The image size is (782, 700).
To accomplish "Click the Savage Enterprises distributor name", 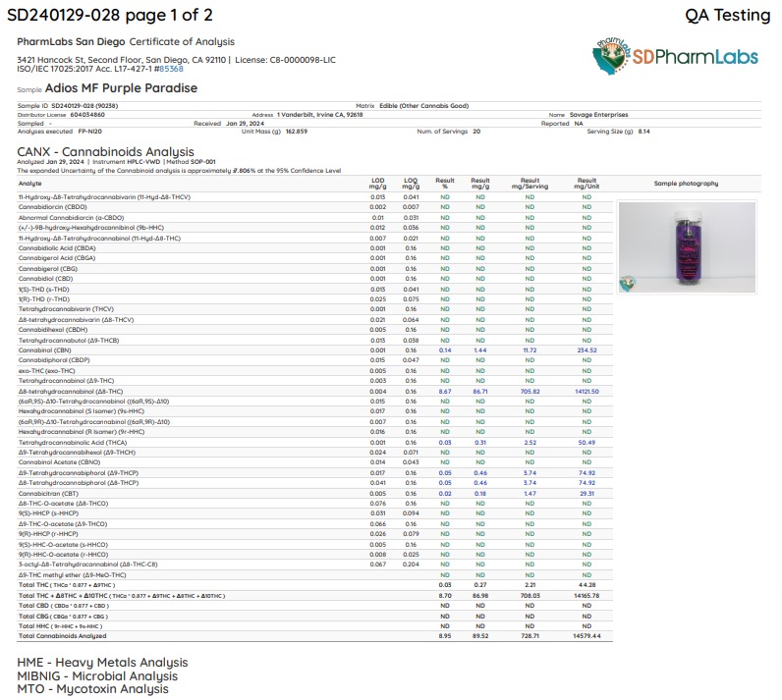I will click(598, 115).
